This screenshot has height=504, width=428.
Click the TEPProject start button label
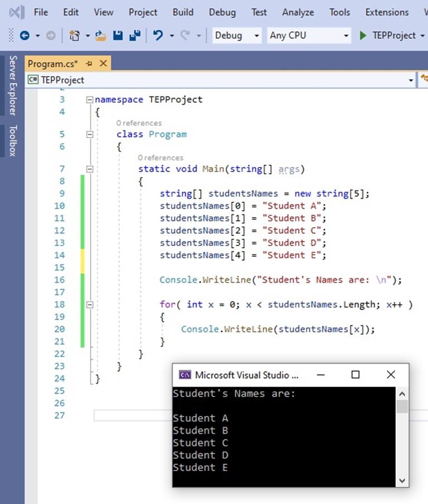(394, 35)
